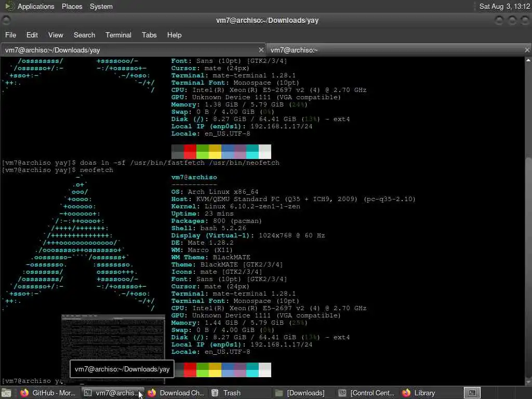532x399 pixels.
Task: Click the 'Shell: bash 5.2.26' line
Action: (208, 229)
